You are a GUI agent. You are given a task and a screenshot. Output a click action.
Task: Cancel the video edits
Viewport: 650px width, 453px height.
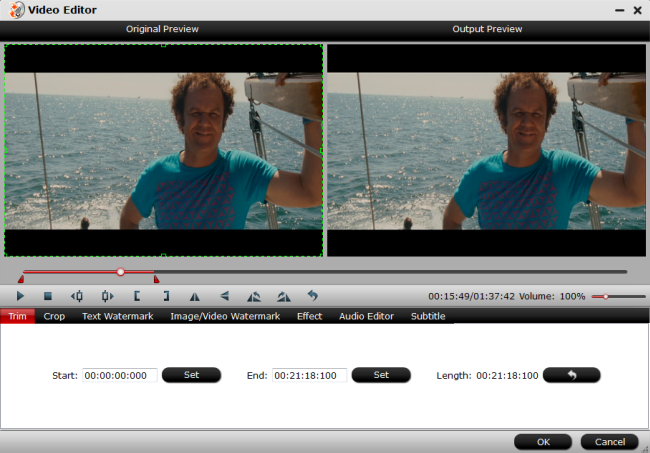(610, 442)
